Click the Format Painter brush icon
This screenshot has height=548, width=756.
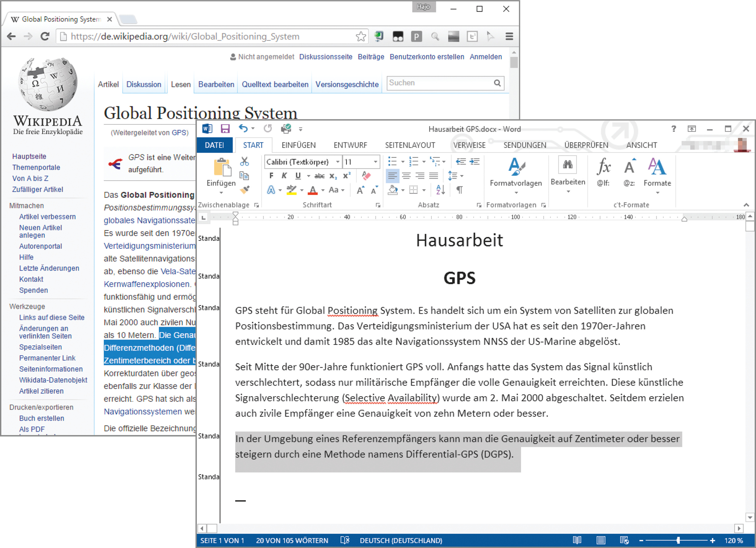(x=244, y=190)
